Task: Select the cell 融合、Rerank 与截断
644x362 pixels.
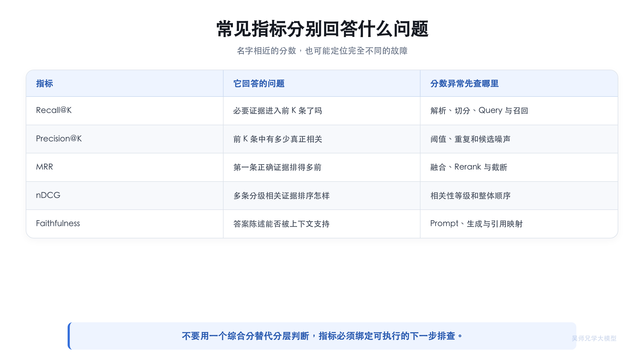Action: 519,167
